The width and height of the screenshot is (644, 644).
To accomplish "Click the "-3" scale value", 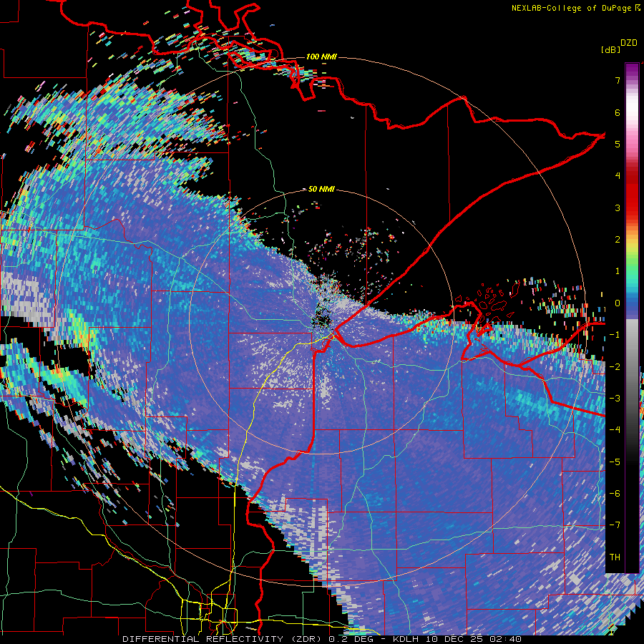I will [615, 399].
